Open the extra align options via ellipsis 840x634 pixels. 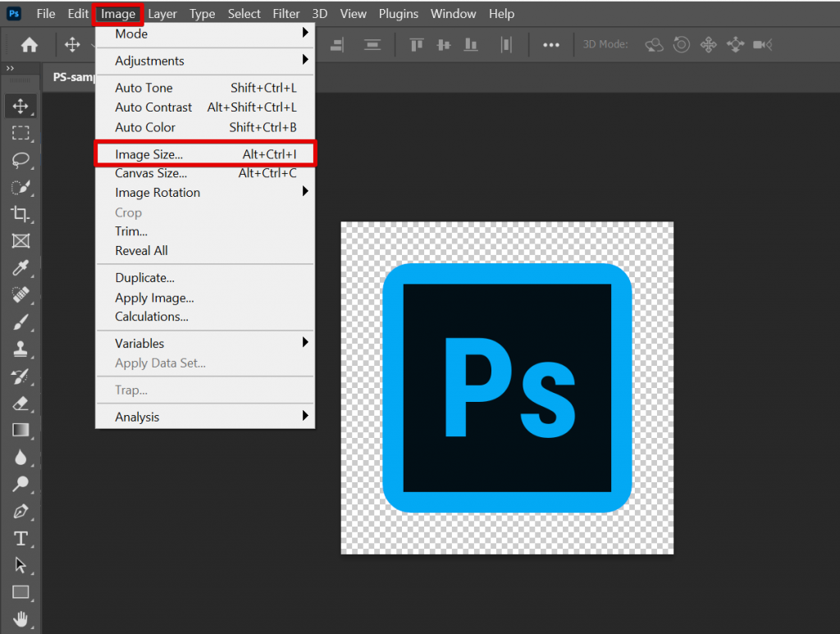click(550, 44)
